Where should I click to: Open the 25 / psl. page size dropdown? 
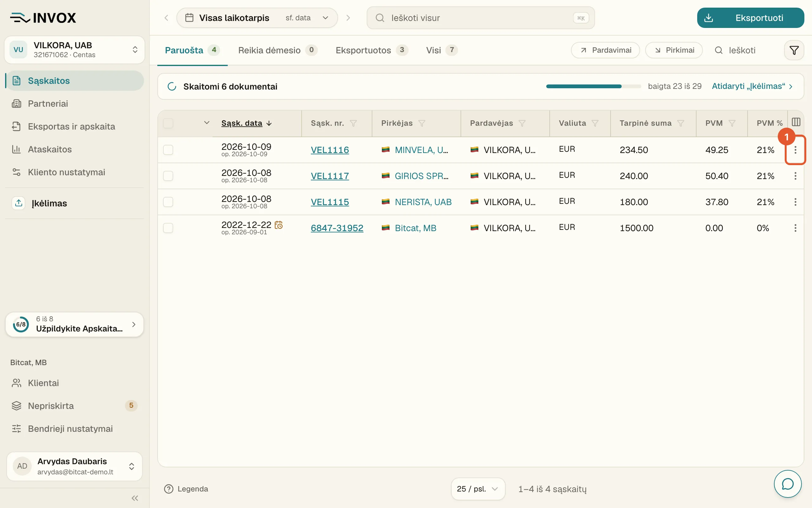(x=478, y=489)
